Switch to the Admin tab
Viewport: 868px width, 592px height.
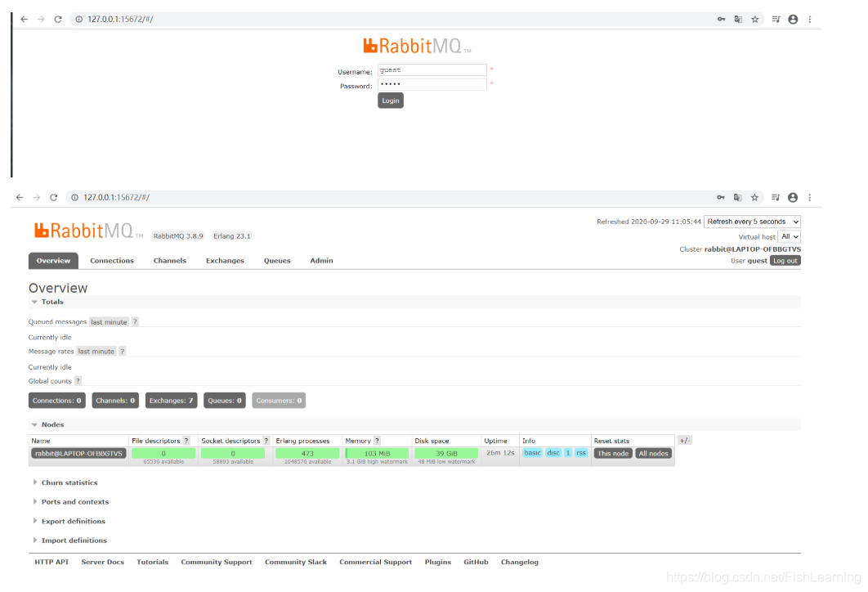click(x=322, y=261)
